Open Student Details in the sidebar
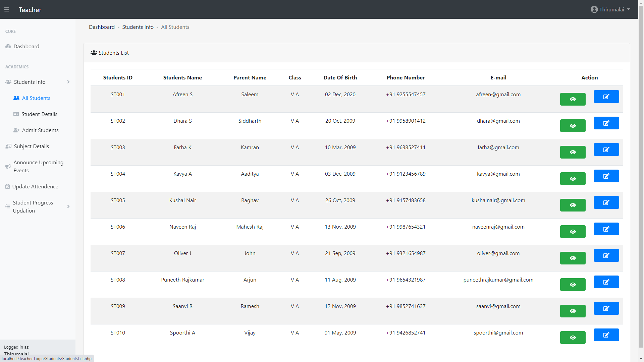The width and height of the screenshot is (644, 362). click(x=39, y=114)
